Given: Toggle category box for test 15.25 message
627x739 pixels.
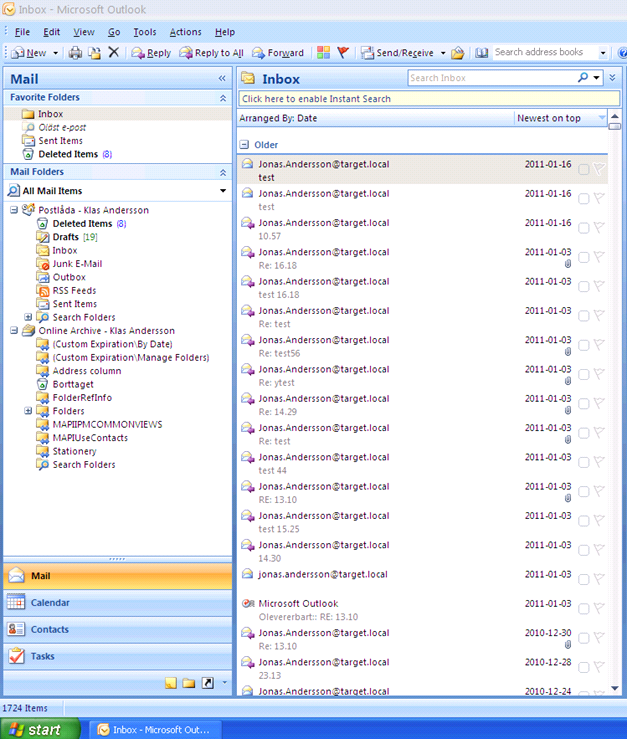Looking at the screenshot, I should click(584, 521).
